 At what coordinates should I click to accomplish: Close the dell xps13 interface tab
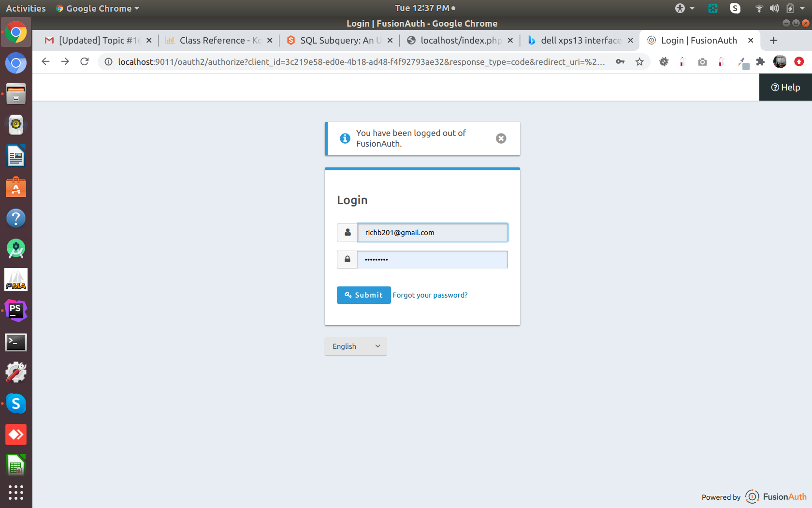[630, 41]
